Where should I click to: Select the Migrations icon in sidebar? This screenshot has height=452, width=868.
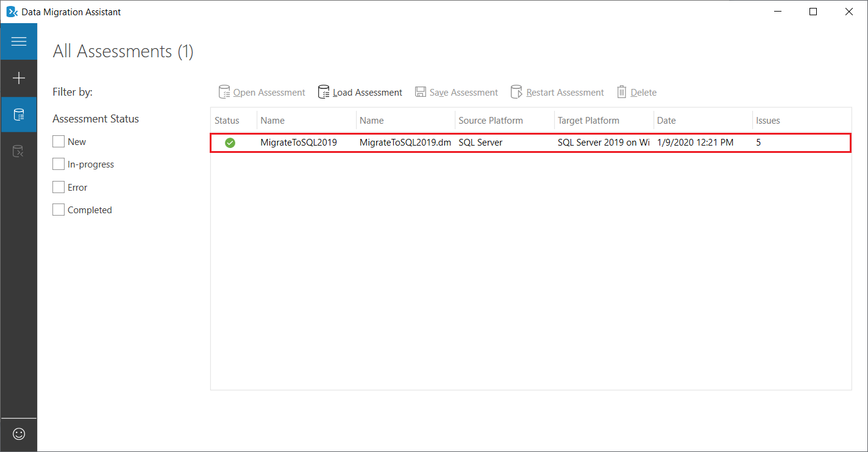click(x=19, y=151)
